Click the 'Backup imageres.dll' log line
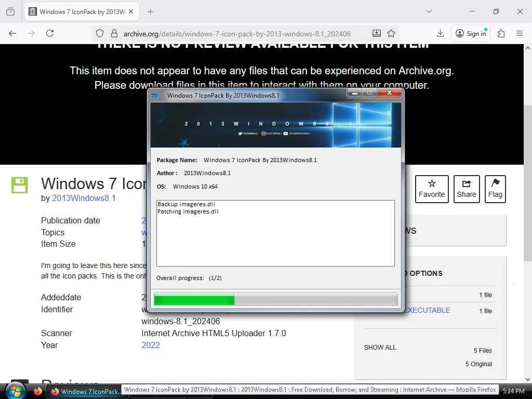The width and height of the screenshot is (532, 399). coord(187,204)
